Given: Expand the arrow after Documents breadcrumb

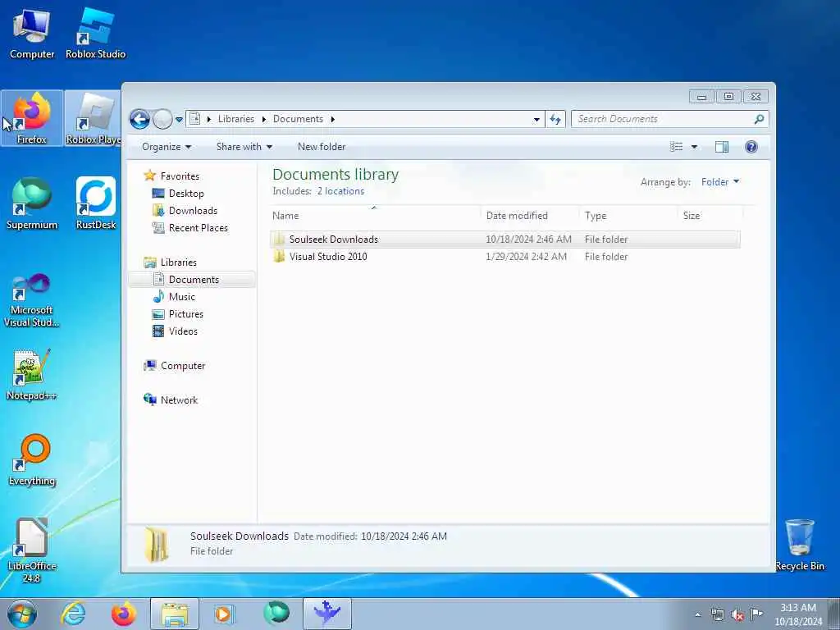Looking at the screenshot, I should 332,120.
